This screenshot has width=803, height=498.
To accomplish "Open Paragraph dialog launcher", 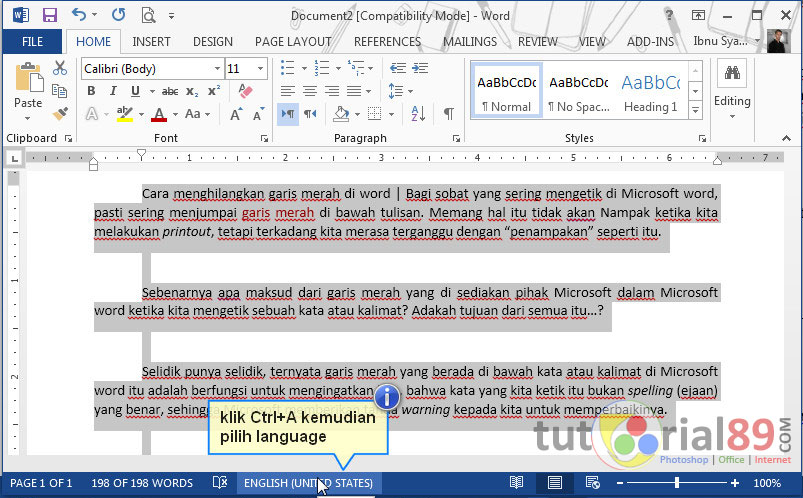I will click(x=456, y=138).
